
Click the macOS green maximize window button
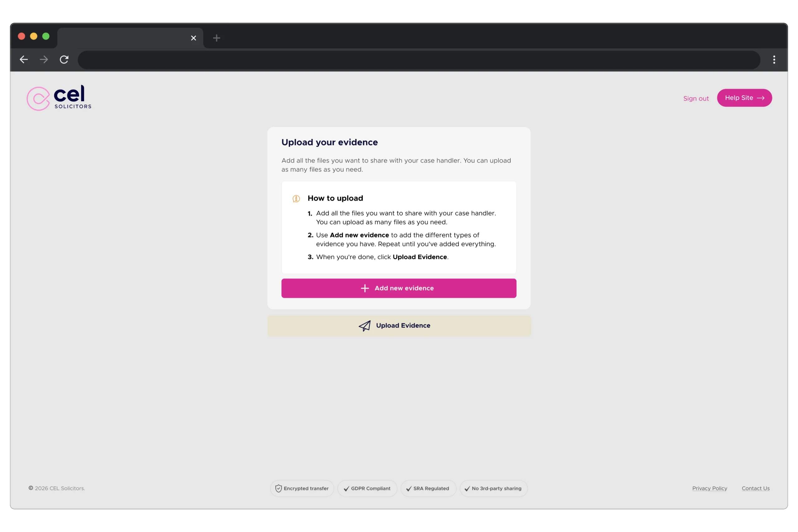tap(46, 36)
